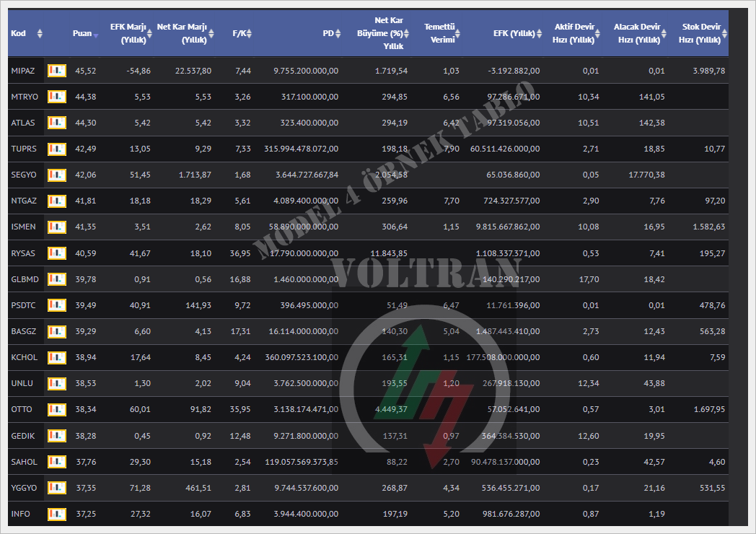Click the KCHOL row chart icon
Viewport: 756px width, 534px height.
click(x=57, y=356)
